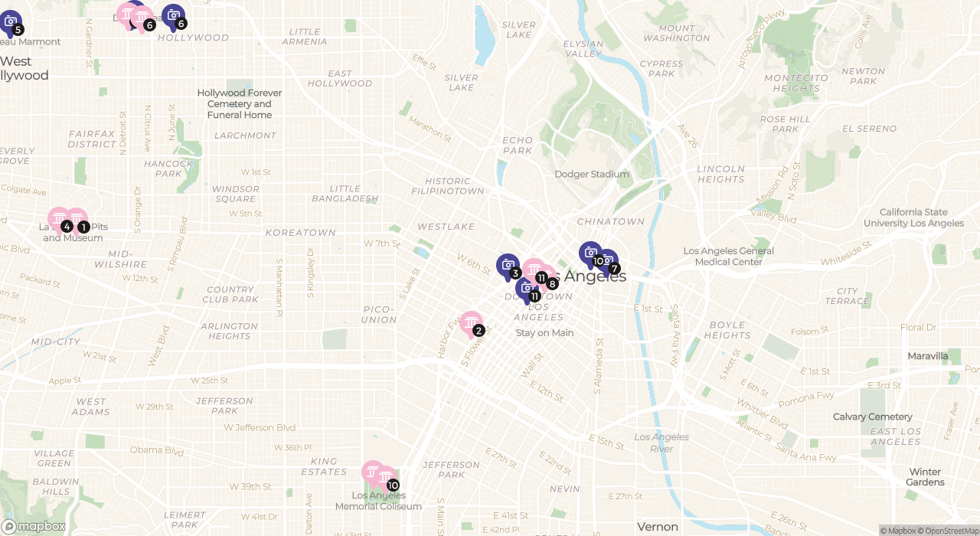The width and height of the screenshot is (980, 536).
Task: Open the © OpenStreetMap attribution link
Action: pos(951,531)
